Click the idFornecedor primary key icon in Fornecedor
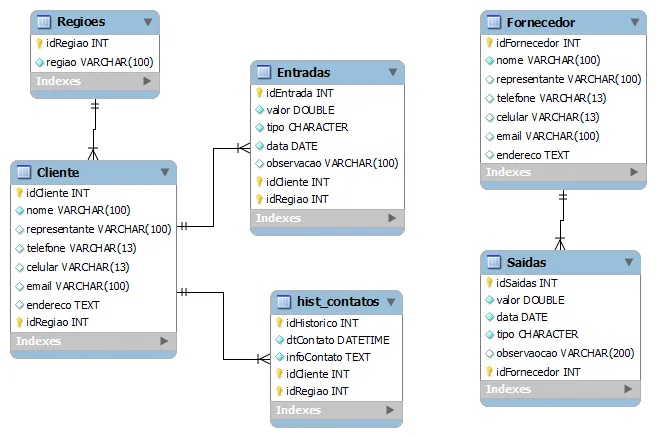Viewport: 656px width, 437px height. pyautogui.click(x=489, y=43)
